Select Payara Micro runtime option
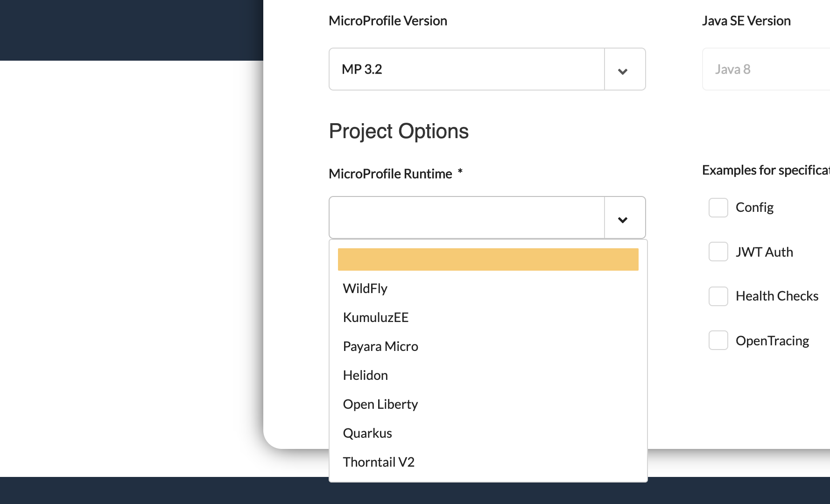Viewport: 830px width, 504px height. tap(488, 346)
